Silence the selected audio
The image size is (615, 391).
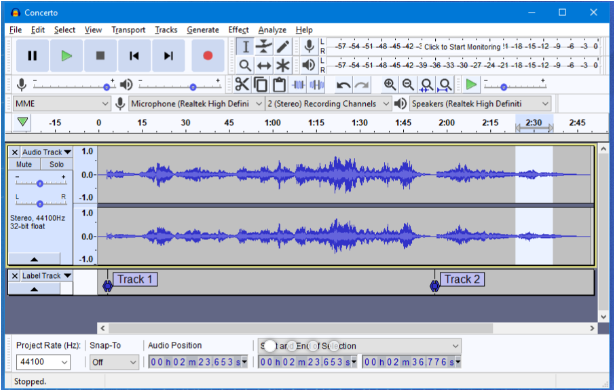[x=317, y=84]
